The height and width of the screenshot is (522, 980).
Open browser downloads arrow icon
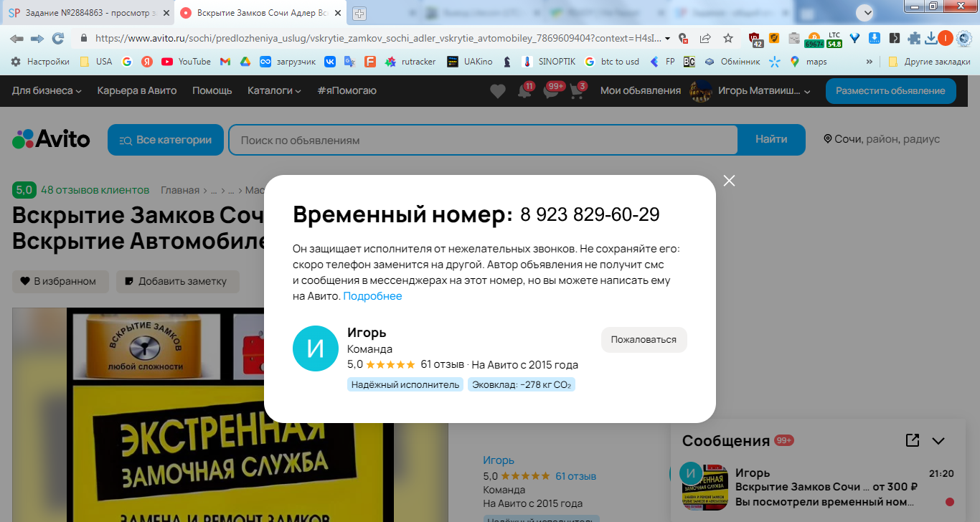coord(931,38)
